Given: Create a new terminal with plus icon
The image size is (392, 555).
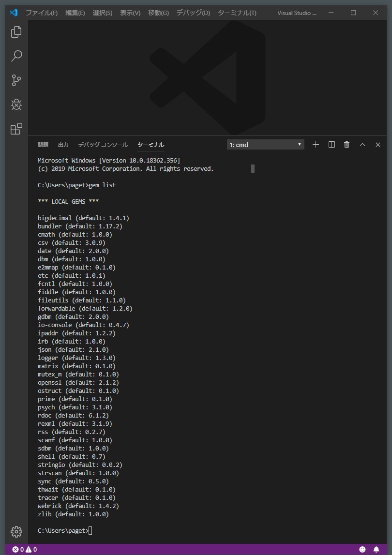Looking at the screenshot, I should point(316,144).
